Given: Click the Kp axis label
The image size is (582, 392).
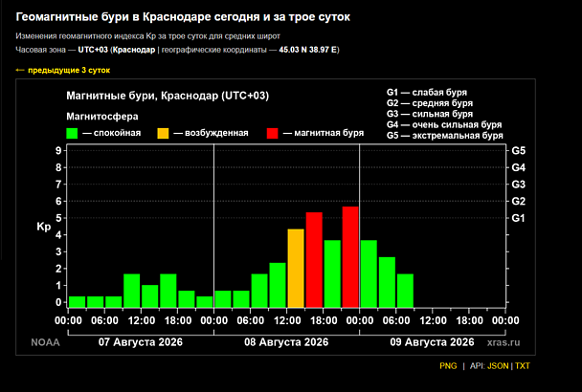Looking at the screenshot, I should click(x=44, y=227).
